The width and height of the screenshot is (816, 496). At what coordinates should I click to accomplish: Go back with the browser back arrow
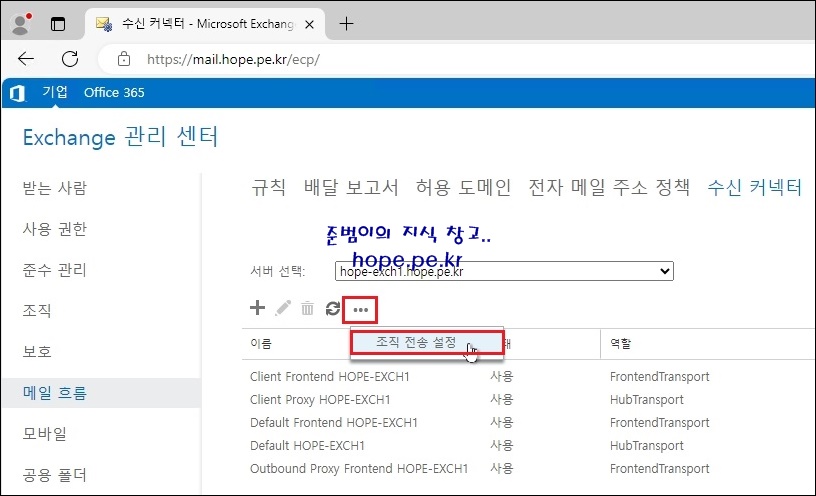pos(26,59)
